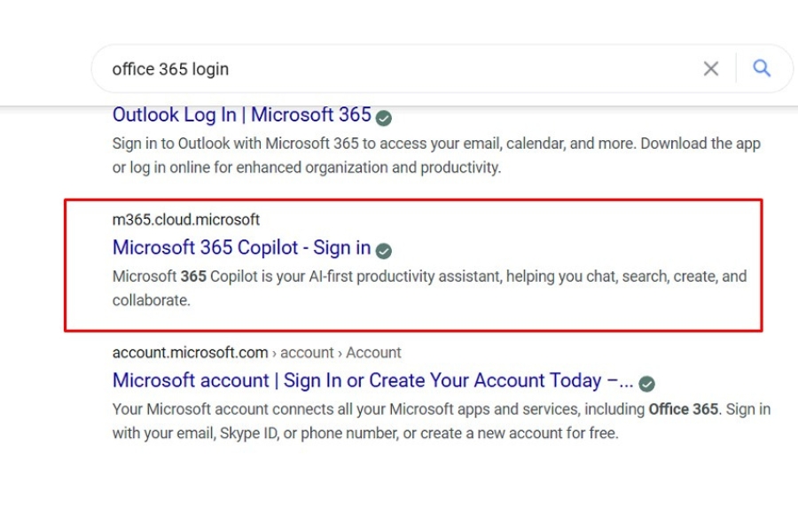The height and width of the screenshot is (532, 798).
Task: Click the account.microsoft.com breadcrumb URL
Action: pyautogui.click(x=256, y=353)
